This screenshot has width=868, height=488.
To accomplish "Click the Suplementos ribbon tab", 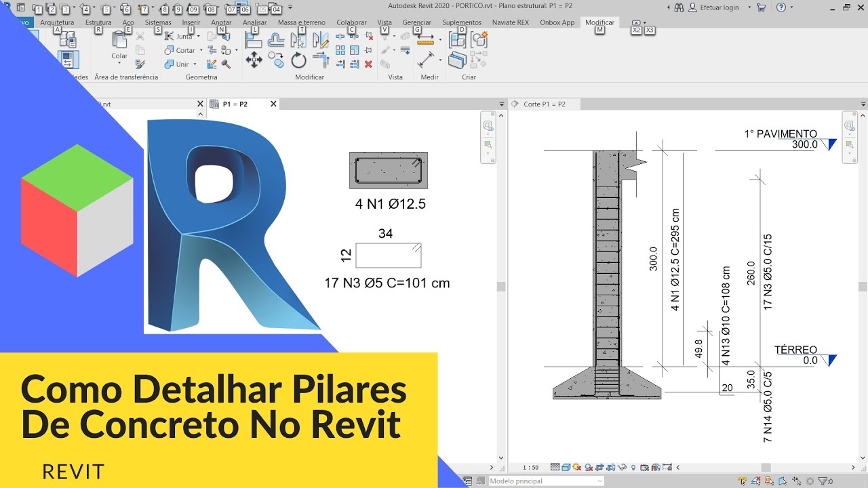I will pyautogui.click(x=462, y=22).
